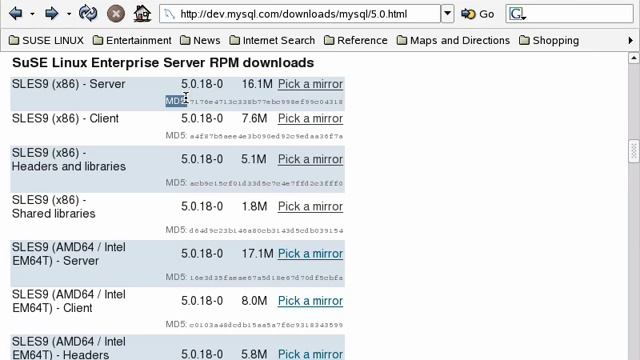Click the 16.1M size value
Screen dimensions: 640x360
[257, 84]
